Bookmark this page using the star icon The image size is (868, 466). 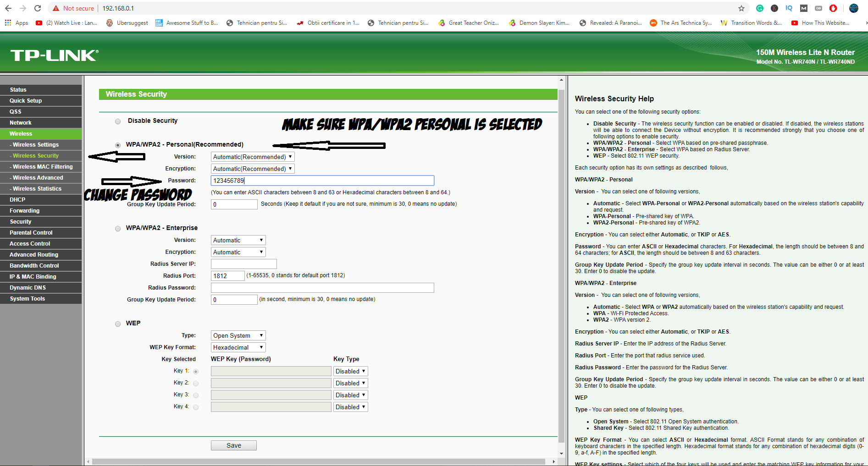coord(741,8)
